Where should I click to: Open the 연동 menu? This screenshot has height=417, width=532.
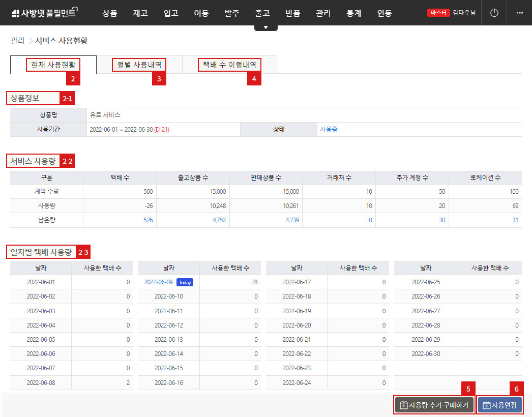click(384, 13)
